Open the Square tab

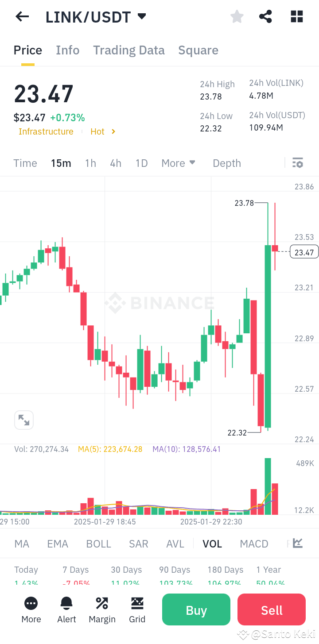(198, 50)
